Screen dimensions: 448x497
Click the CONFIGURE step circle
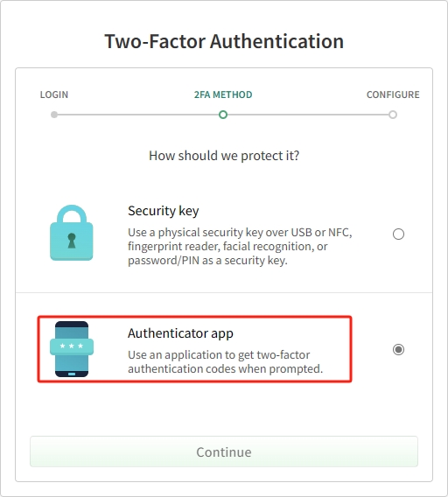[x=393, y=115]
